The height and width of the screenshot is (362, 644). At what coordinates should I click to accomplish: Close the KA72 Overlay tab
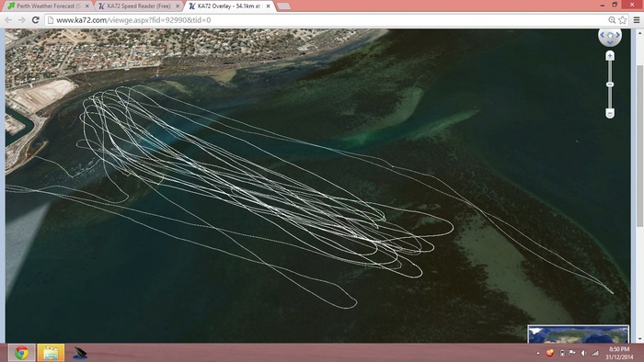[x=268, y=6]
